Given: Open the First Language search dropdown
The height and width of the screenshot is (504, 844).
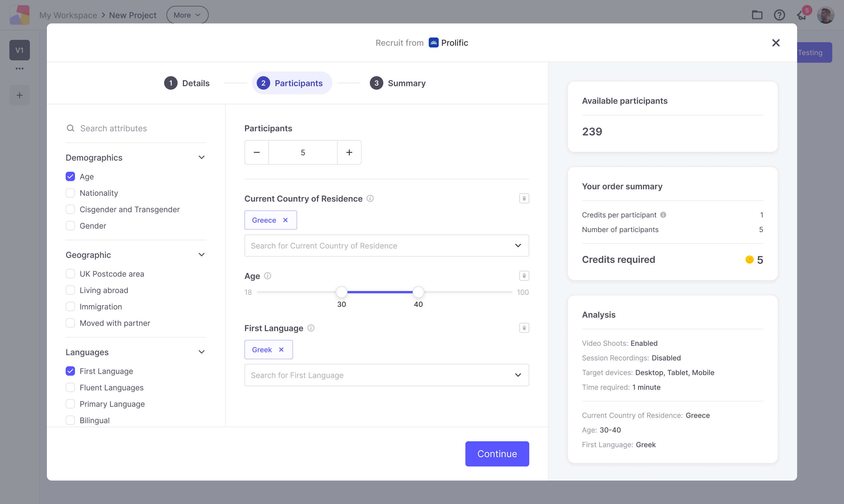Looking at the screenshot, I should 387,375.
